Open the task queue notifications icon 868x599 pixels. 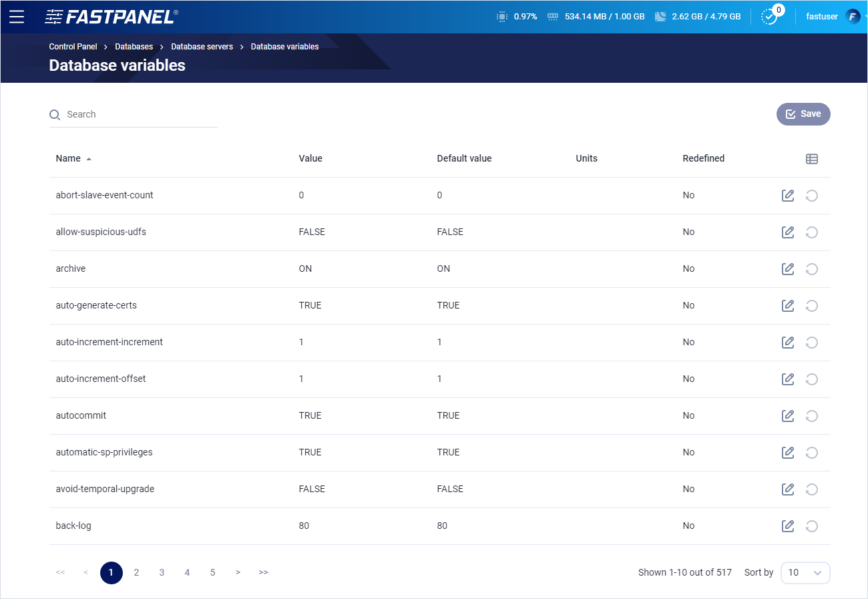(770, 17)
